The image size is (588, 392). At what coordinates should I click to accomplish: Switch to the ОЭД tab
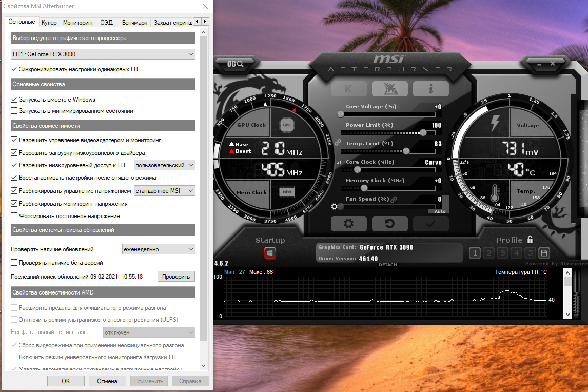[107, 23]
